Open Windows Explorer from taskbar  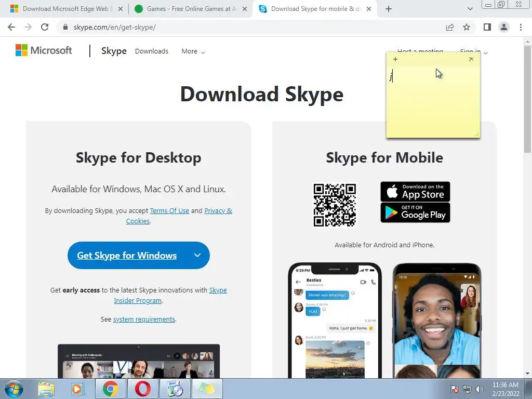46,389
